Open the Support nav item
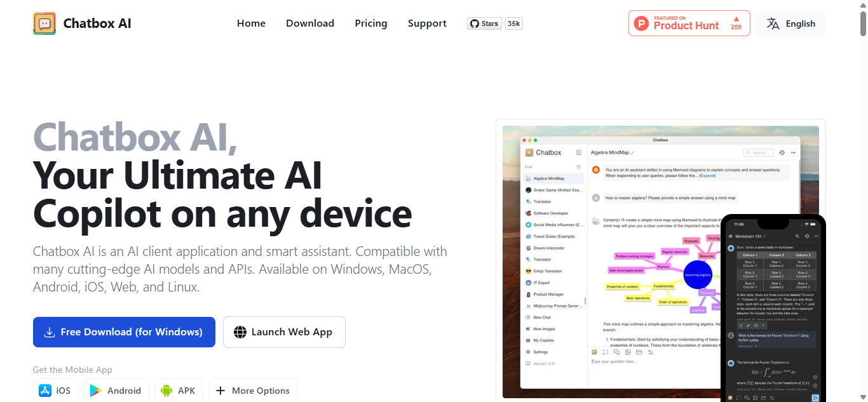Image resolution: width=868 pixels, height=402 pixels. 427,23
